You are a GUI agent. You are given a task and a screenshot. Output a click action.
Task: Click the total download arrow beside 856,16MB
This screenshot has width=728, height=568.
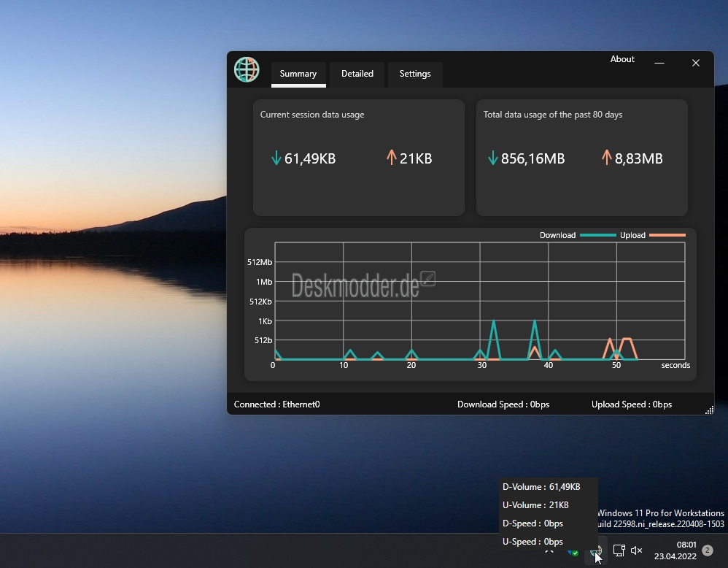click(493, 158)
